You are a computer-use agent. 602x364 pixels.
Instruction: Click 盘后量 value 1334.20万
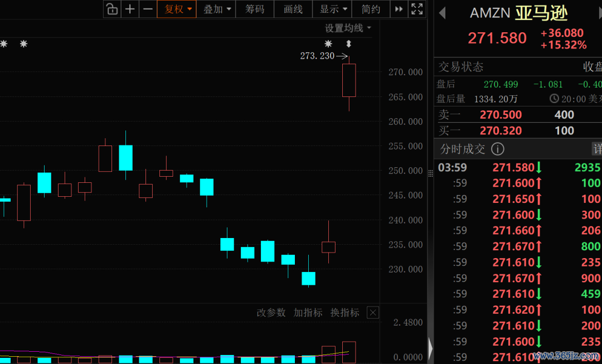tap(496, 99)
